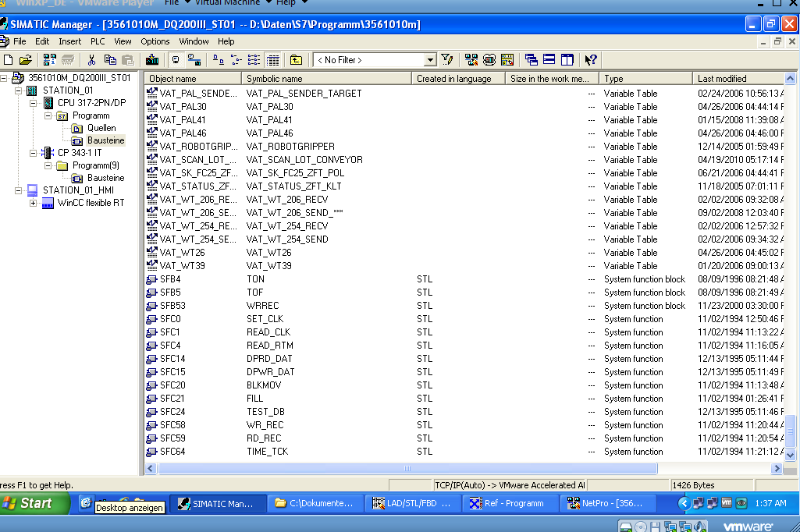Open the Options menu

[155, 41]
